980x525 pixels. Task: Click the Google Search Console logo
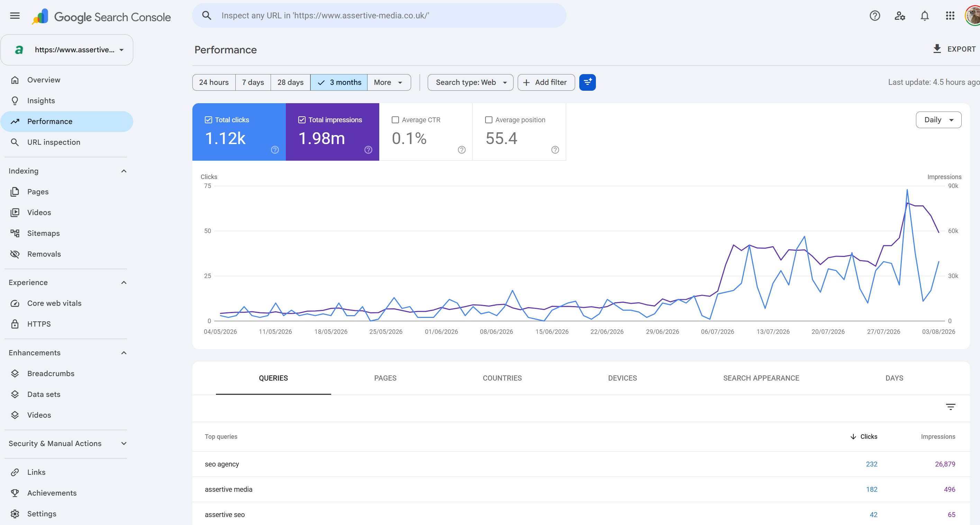(101, 17)
